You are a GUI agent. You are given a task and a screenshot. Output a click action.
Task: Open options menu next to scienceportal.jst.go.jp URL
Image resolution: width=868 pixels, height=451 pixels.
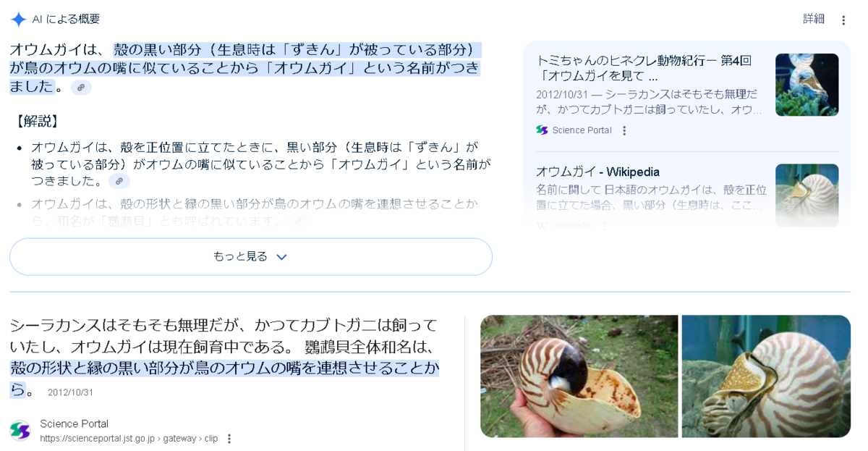point(229,439)
